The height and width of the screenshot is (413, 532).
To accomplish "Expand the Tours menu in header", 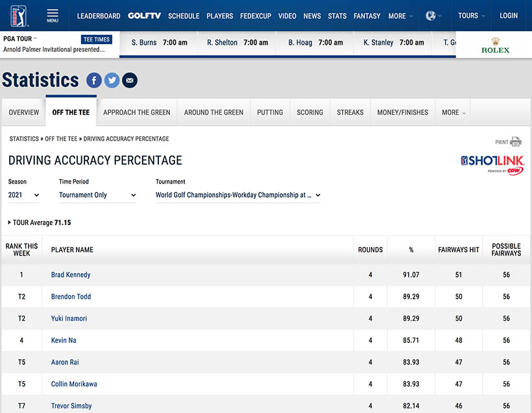I will (x=471, y=16).
